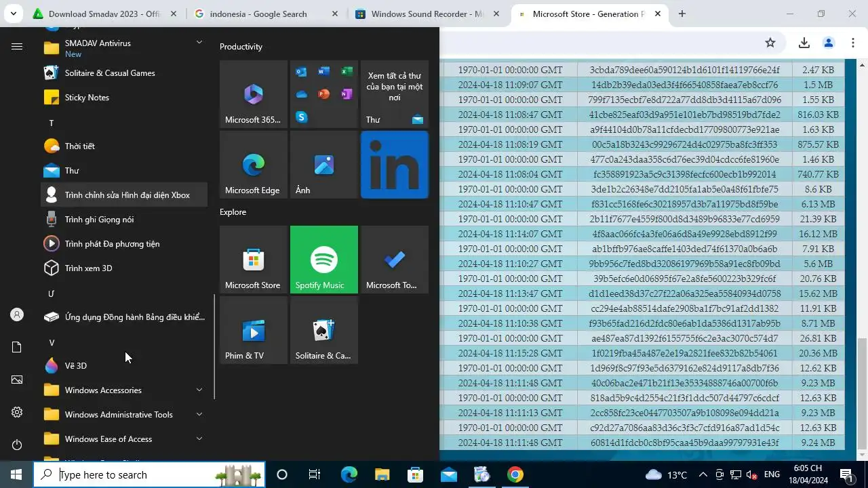Open Thời tiết weather app
This screenshot has width=868, height=488.
coord(124,146)
